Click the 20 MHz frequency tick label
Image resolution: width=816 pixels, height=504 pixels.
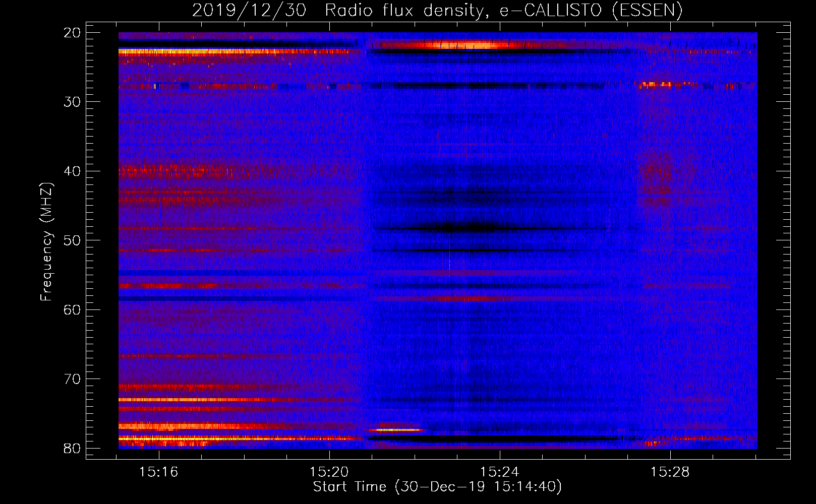coord(72,33)
